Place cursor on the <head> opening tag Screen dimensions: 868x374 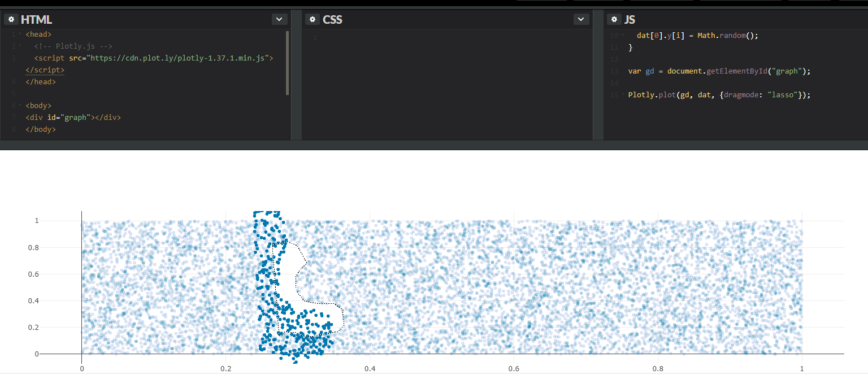click(x=38, y=34)
